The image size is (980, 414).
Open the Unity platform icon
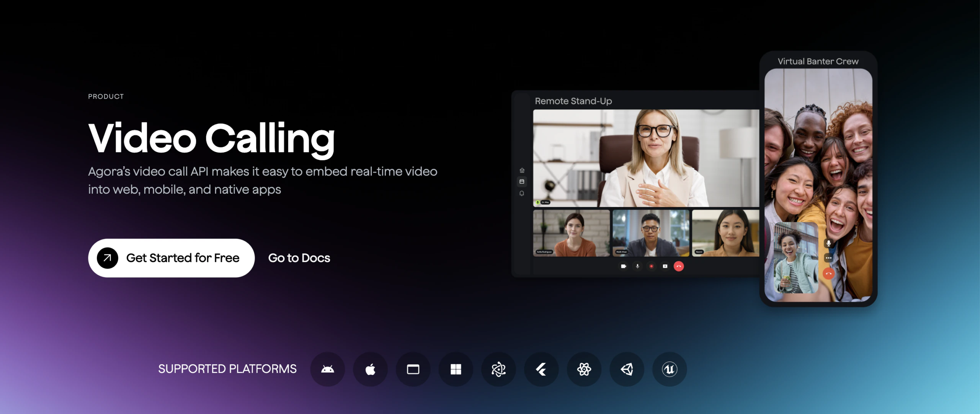pyautogui.click(x=627, y=369)
